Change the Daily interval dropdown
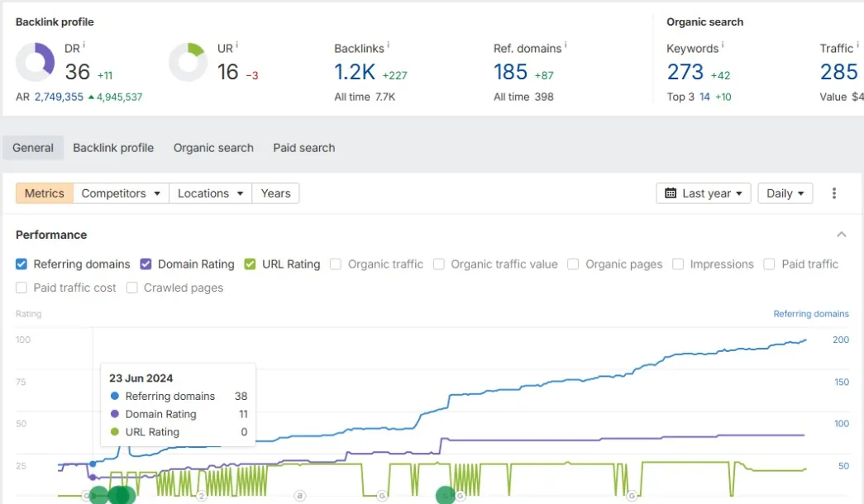Image resolution: width=864 pixels, height=504 pixels. (x=785, y=193)
